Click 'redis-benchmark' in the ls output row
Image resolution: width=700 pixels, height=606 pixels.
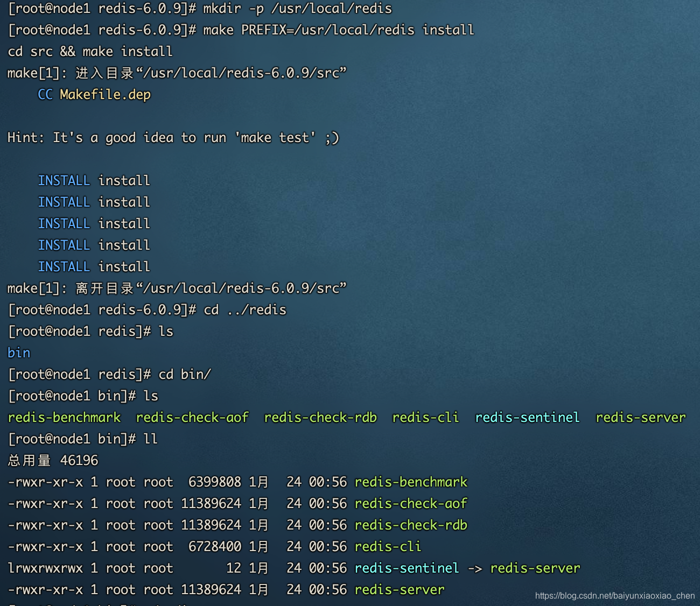coord(64,418)
